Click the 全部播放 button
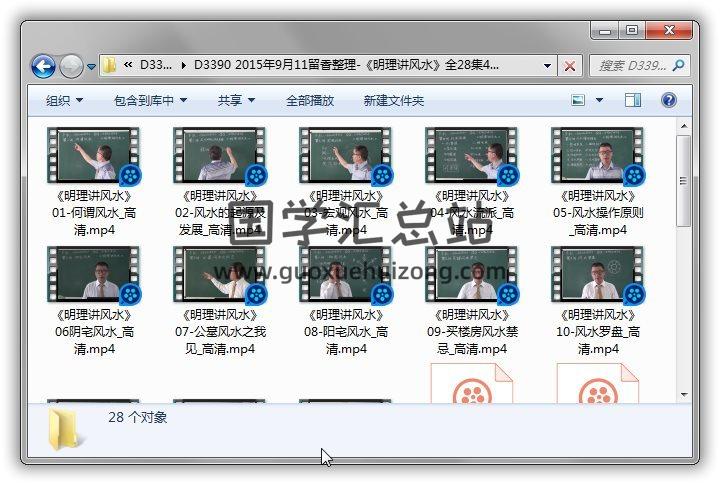720x485 pixels. tap(310, 101)
